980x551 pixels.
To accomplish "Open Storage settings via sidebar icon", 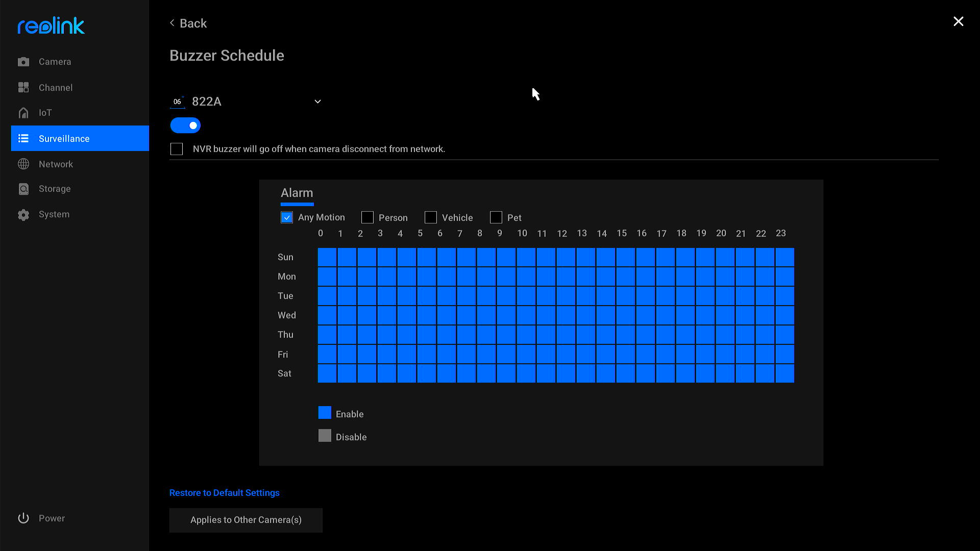I will [x=23, y=189].
